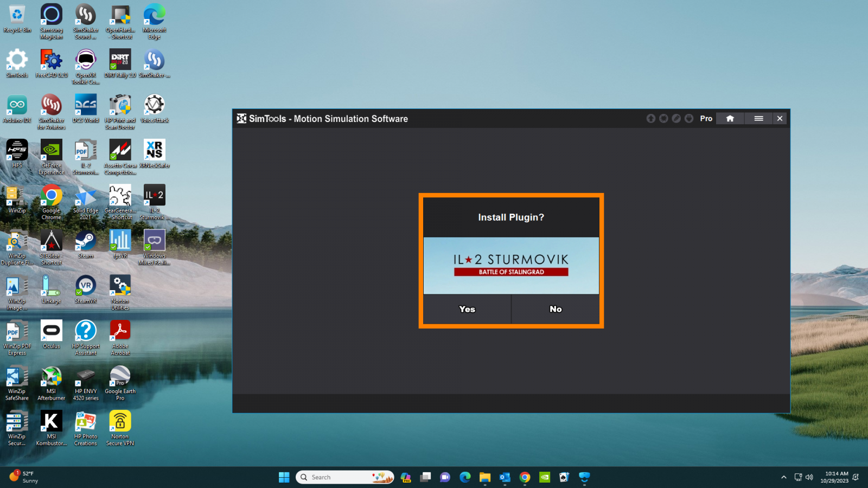Viewport: 868px width, 488px height.
Task: Click the taskbar Search box
Action: point(344,477)
